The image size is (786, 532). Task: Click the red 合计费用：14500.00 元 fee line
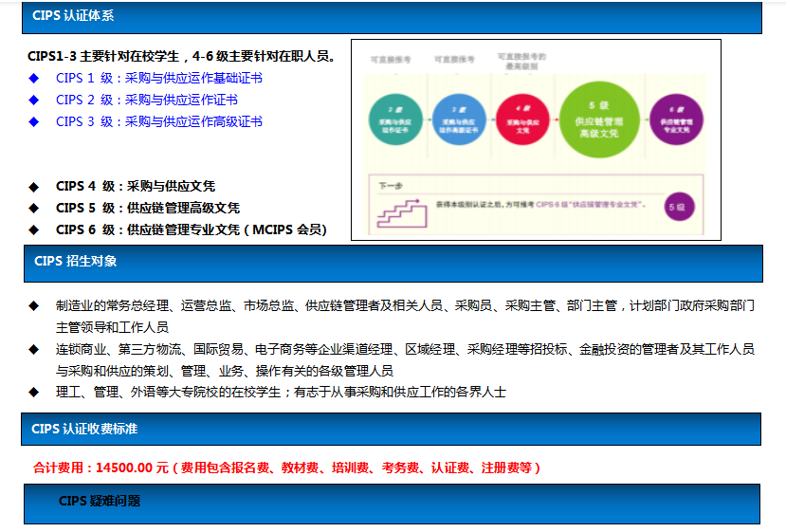click(x=286, y=468)
